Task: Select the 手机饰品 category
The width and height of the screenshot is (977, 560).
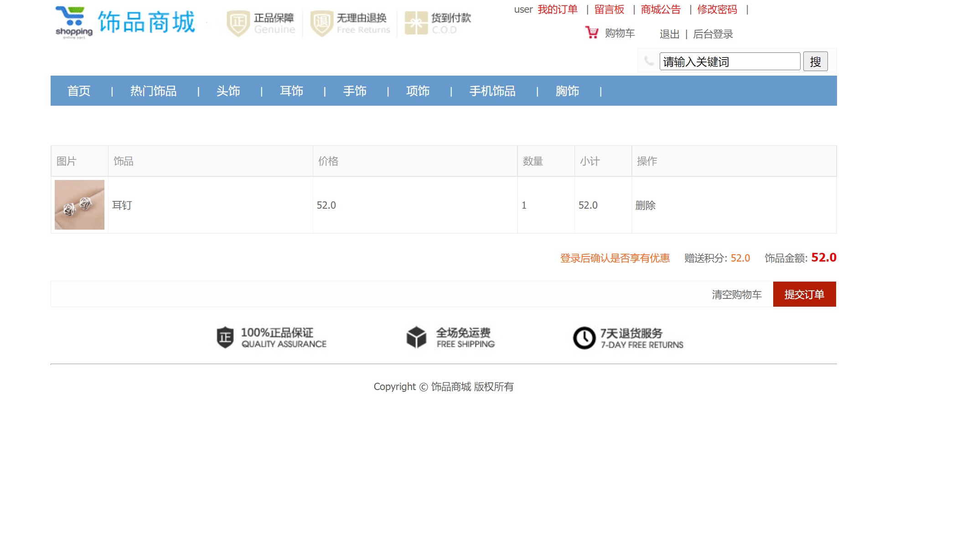Action: pyautogui.click(x=492, y=91)
